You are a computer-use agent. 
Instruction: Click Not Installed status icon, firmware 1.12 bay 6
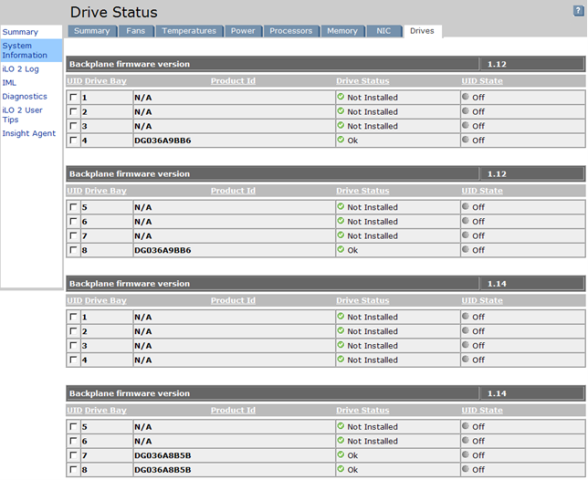click(340, 221)
